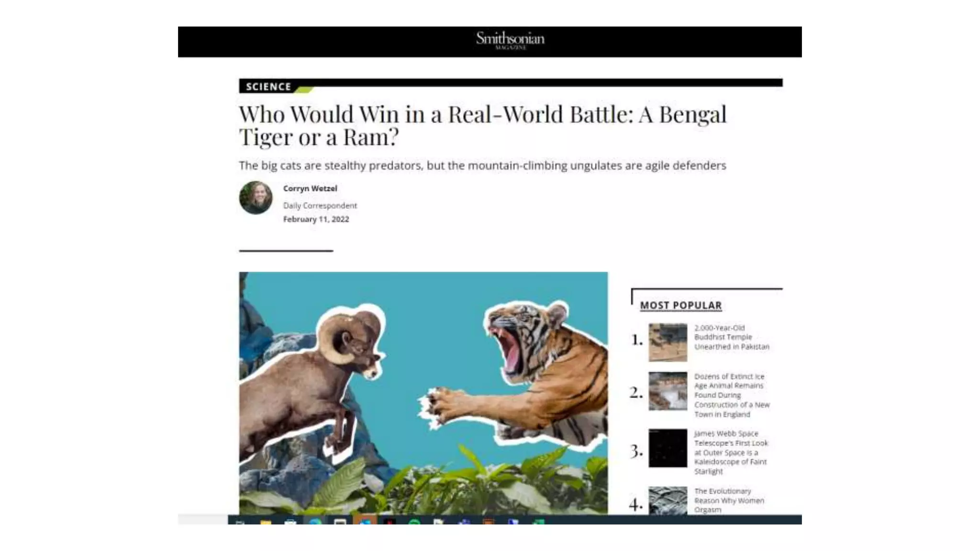Viewport: 980px width, 551px height.
Task: Open the green Spotify icon in the taskbar
Action: (x=414, y=521)
